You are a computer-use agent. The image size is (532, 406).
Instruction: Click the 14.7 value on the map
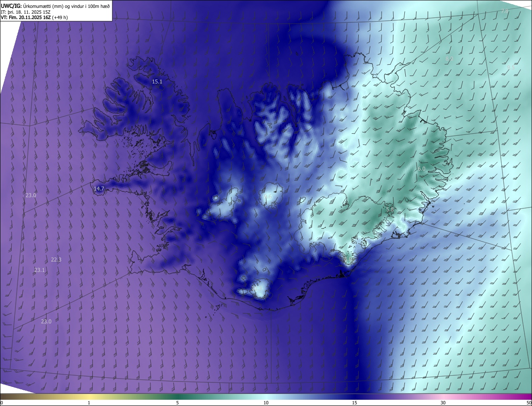99,188
